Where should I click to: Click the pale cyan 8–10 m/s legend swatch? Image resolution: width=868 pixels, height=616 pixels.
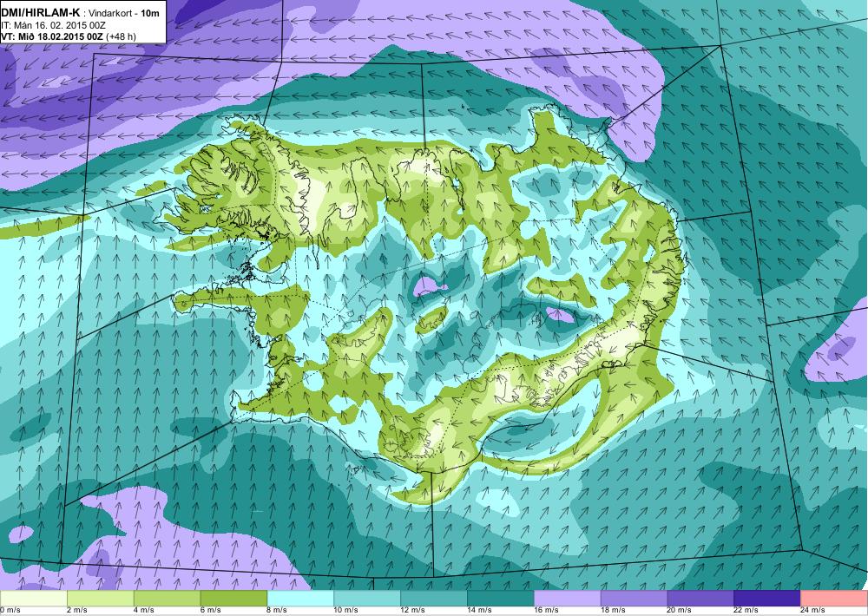pyautogui.click(x=300, y=599)
